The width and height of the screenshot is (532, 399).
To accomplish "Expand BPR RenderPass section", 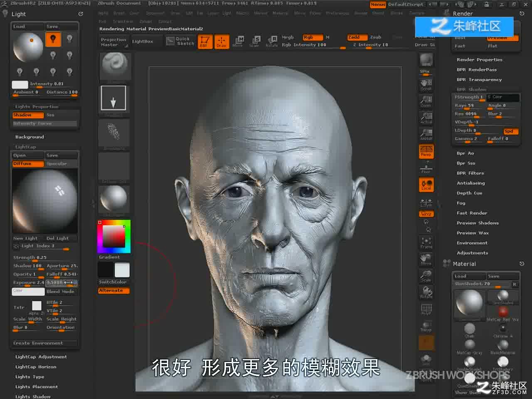I will tap(476, 70).
